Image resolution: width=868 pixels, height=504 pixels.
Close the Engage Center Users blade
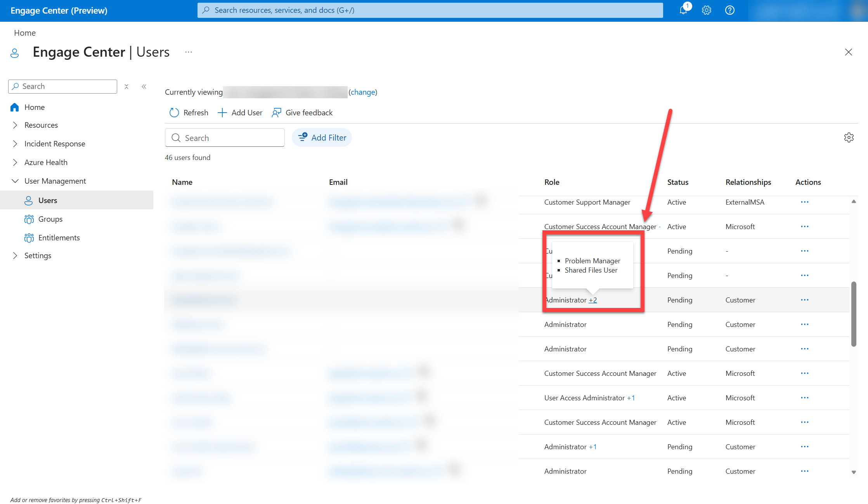(x=849, y=52)
